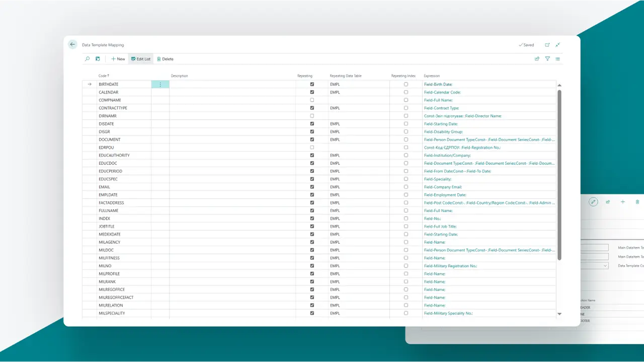Screen dimensions: 644x362
Task: Select the Delete action in the toolbar
Action: [165, 59]
